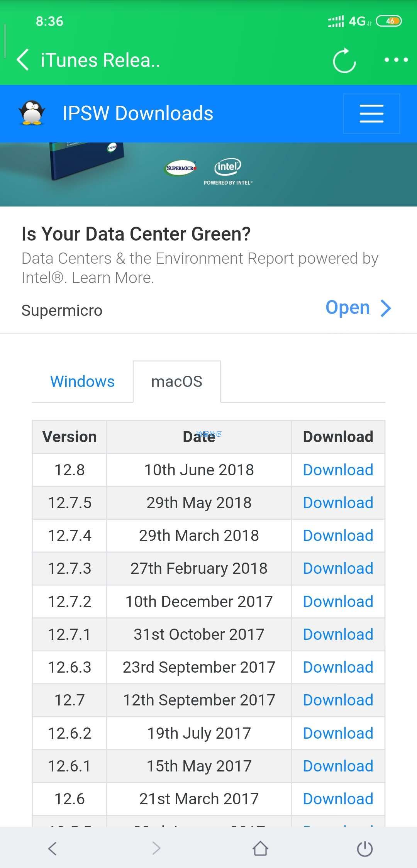Tap the IPSW Downloads penguin logo
This screenshot has width=417, height=868.
(x=32, y=113)
